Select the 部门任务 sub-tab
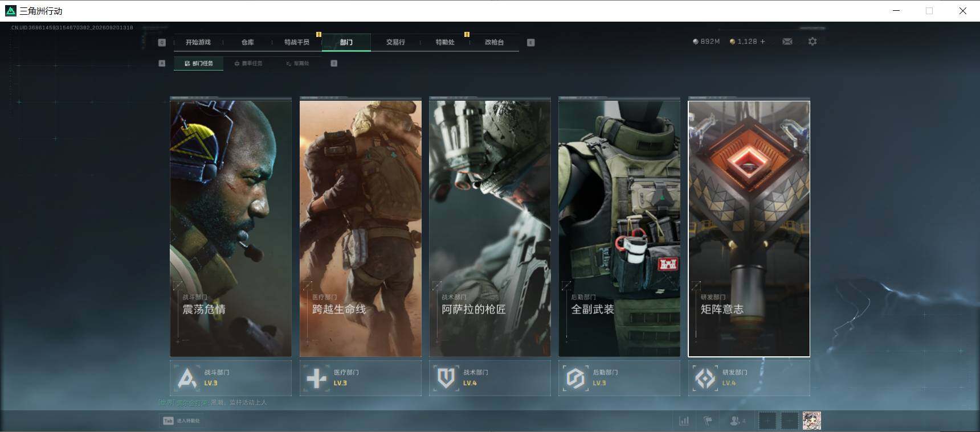Viewport: 980px width, 432px height. pyautogui.click(x=199, y=63)
